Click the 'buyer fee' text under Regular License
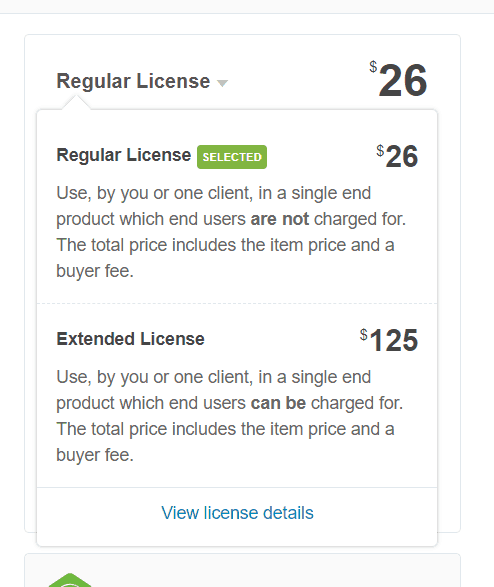Viewport: 494px width, 587px height. 95,271
